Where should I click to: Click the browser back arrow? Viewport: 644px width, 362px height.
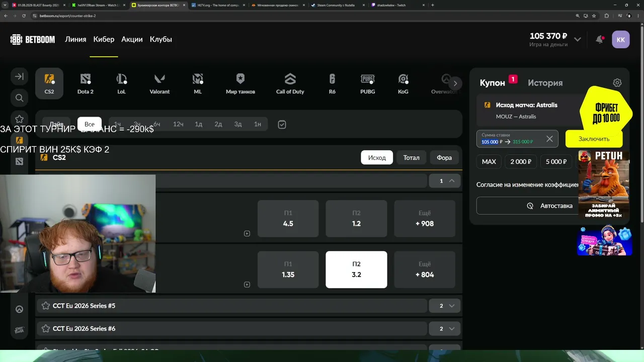click(x=6, y=16)
